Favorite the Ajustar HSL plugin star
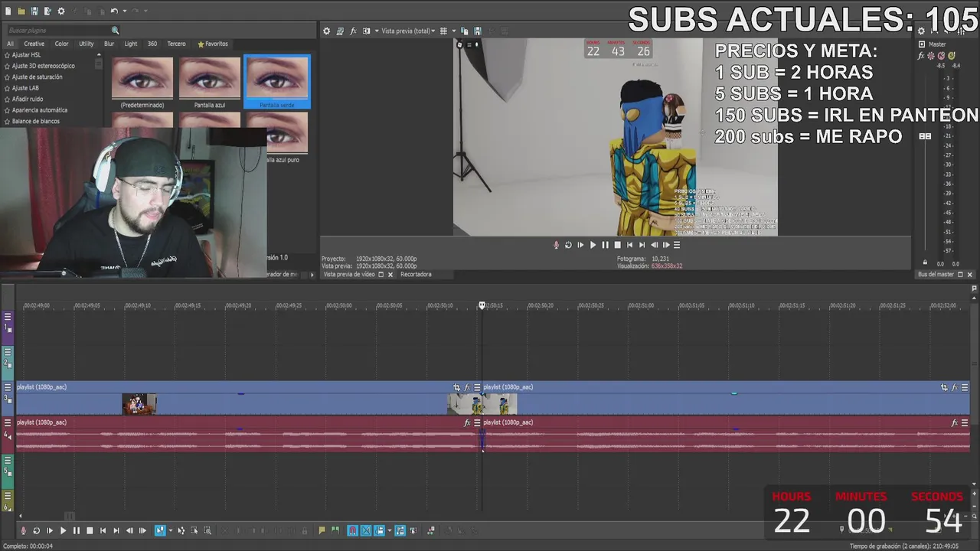The image size is (980, 551). pos(7,55)
